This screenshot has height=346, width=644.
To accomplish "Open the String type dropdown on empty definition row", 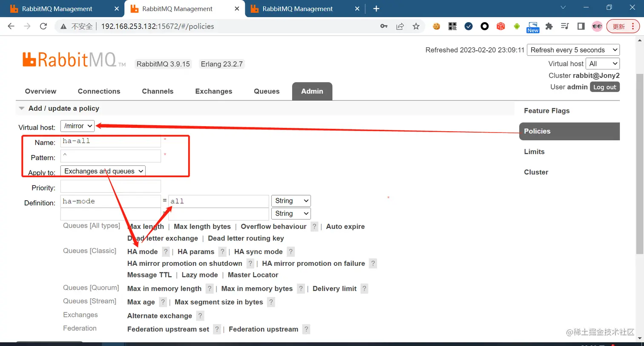I will tap(291, 213).
